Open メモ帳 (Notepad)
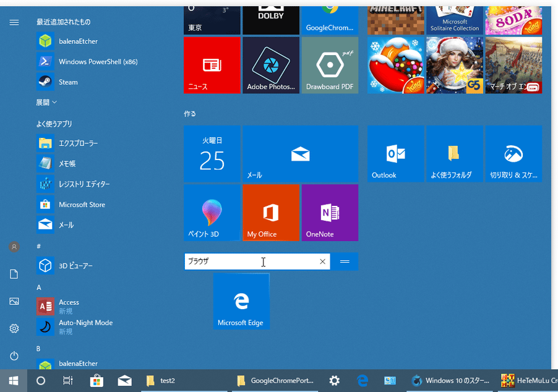This screenshot has height=392, width=558. [x=57, y=164]
